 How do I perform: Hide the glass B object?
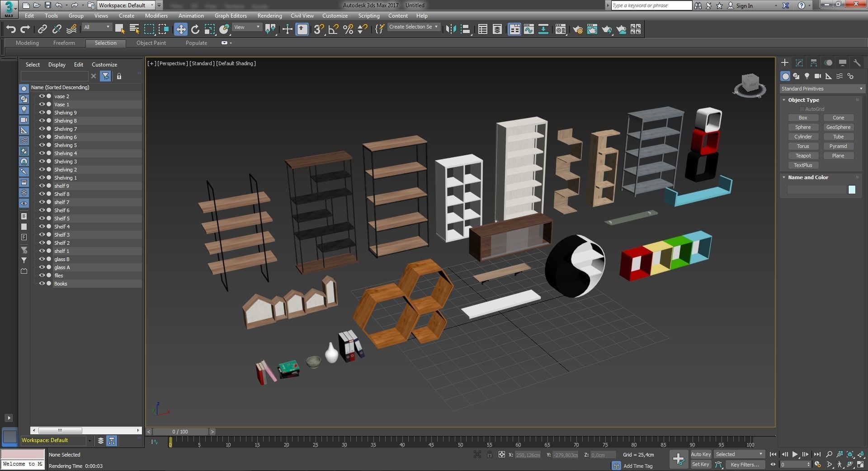click(42, 259)
